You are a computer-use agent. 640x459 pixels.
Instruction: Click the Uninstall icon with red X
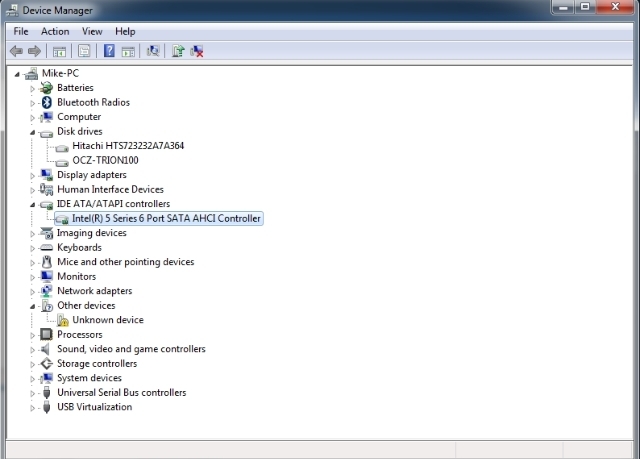click(x=198, y=51)
